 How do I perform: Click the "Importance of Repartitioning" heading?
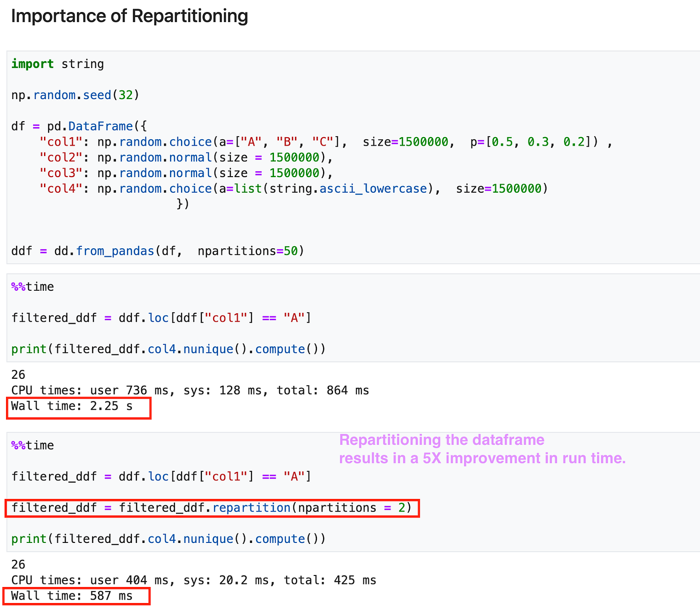(x=129, y=16)
